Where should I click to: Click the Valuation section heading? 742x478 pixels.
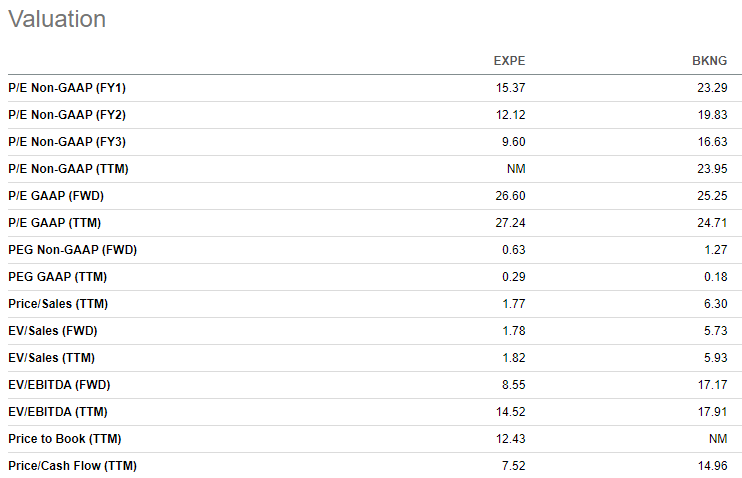pyautogui.click(x=57, y=19)
